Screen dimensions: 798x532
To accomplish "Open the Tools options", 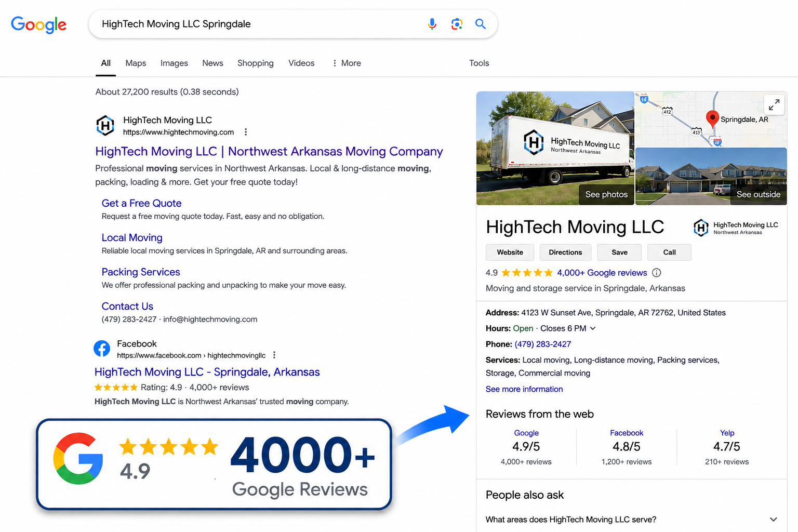I will 479,63.
